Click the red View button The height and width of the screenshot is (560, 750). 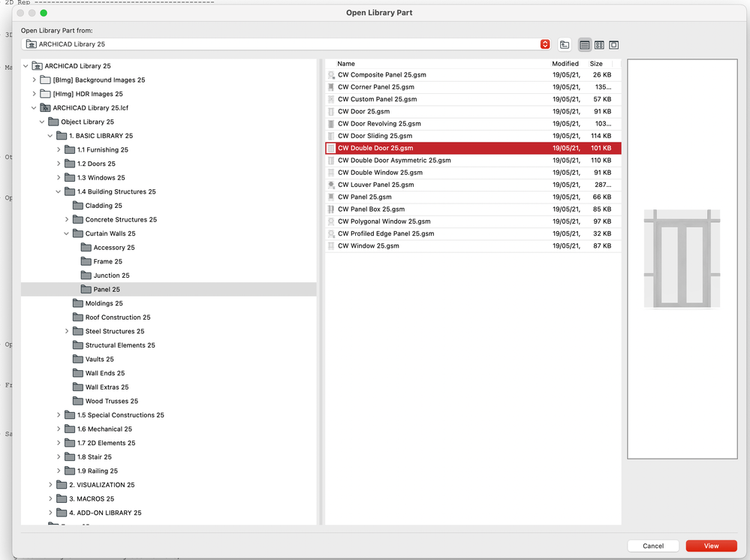tap(711, 546)
